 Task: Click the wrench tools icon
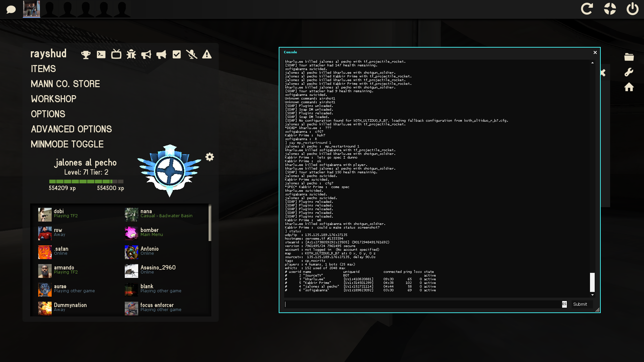(629, 72)
